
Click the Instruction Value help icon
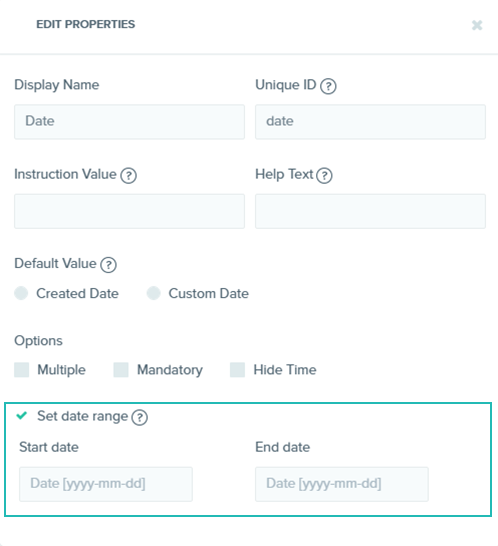[129, 176]
